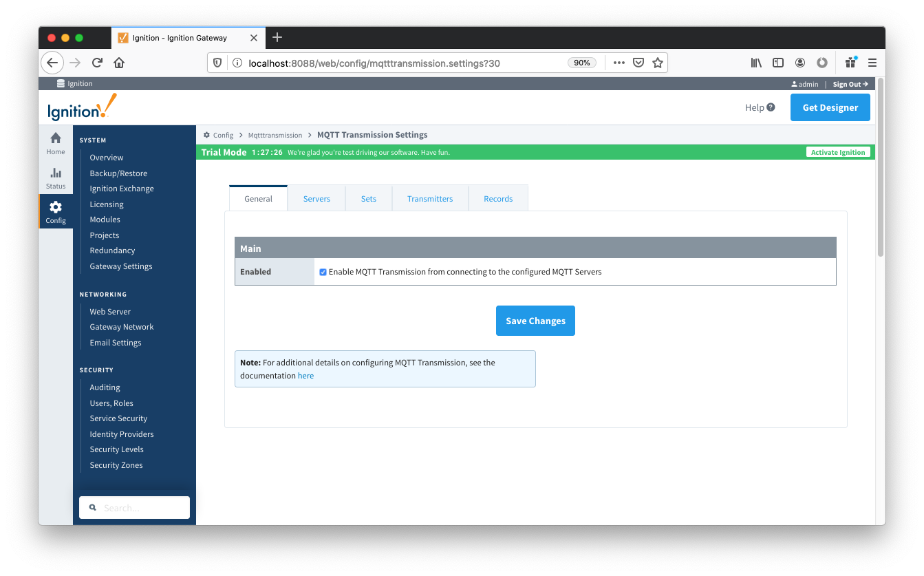Screen dimensions: 924x576
Task: Click the Activate Ignition button
Action: [x=838, y=152]
